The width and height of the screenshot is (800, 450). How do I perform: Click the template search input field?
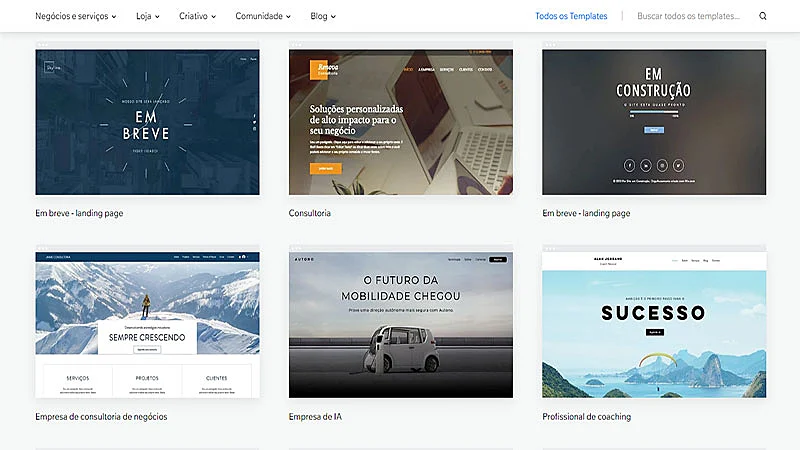690,16
